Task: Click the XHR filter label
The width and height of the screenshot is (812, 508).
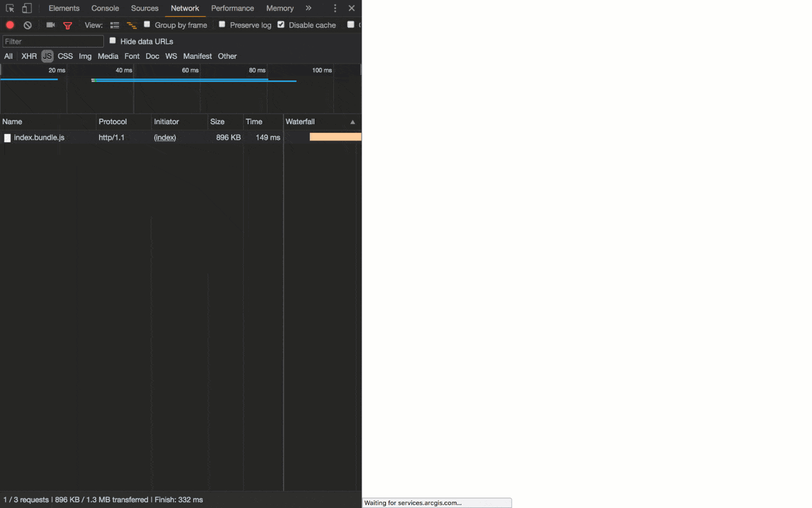Action: coord(29,56)
